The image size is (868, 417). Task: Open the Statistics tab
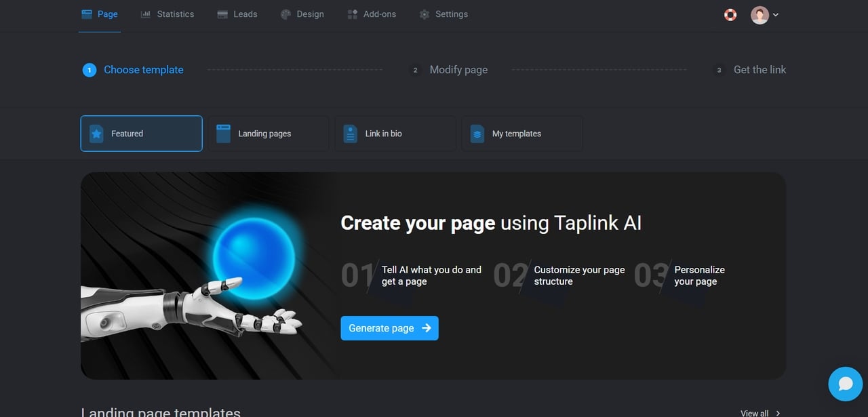167,14
